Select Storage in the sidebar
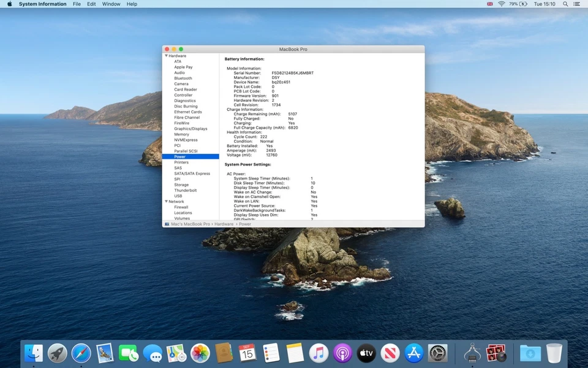 pos(181,185)
